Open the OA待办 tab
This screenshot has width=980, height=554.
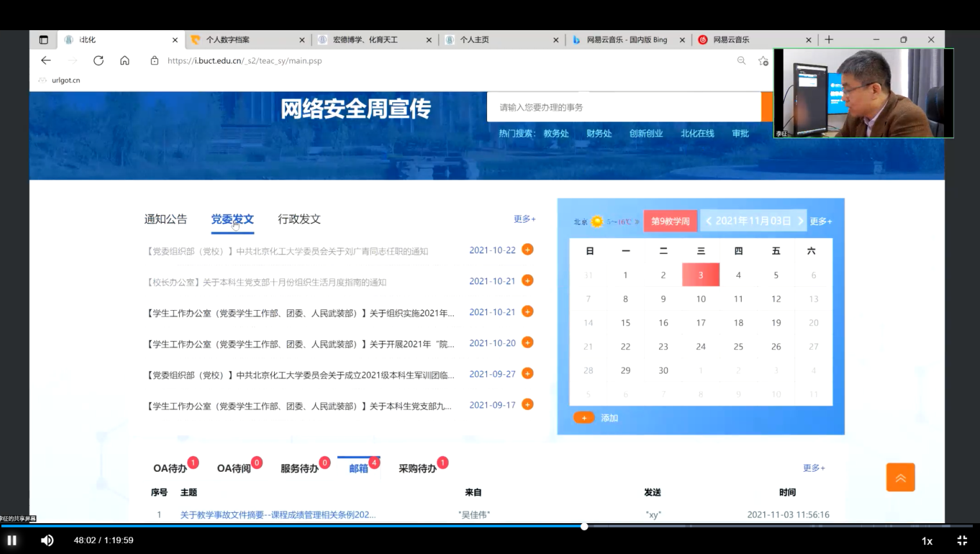(170, 468)
